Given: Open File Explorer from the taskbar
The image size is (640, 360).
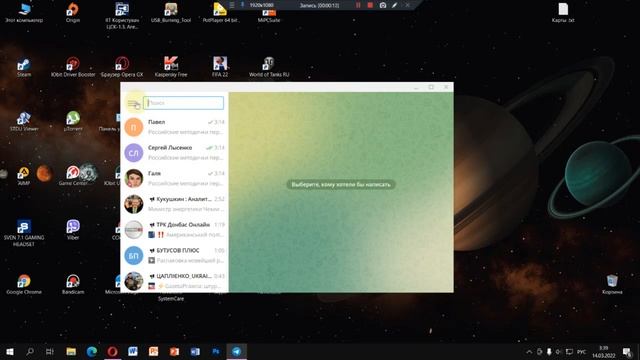Looking at the screenshot, I should [71, 351].
